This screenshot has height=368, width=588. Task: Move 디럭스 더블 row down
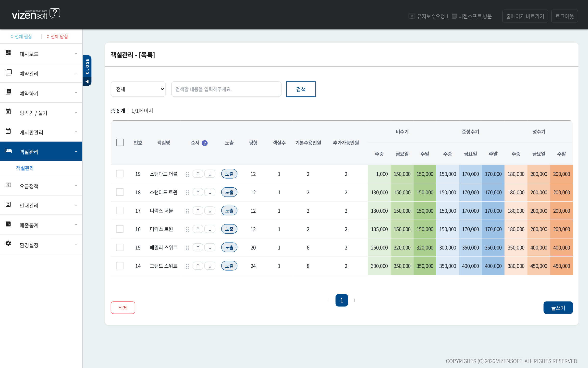(210, 211)
